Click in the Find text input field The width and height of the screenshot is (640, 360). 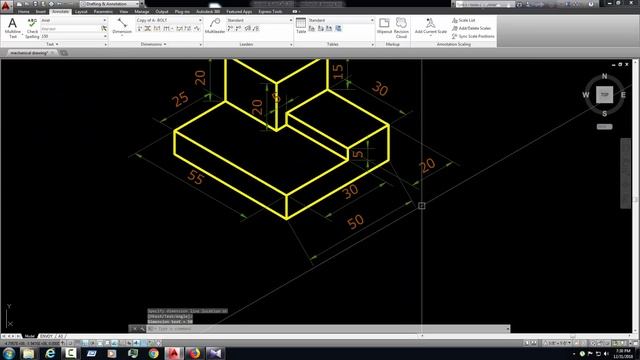(x=70, y=29)
